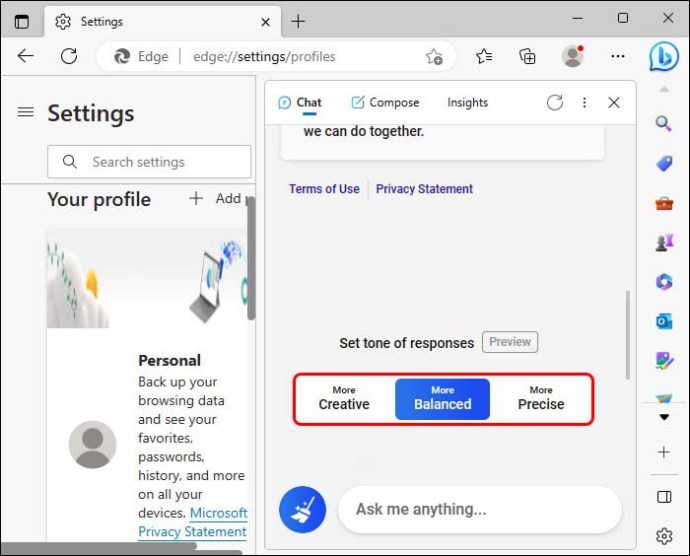Open the Favorites list icon

click(484, 56)
